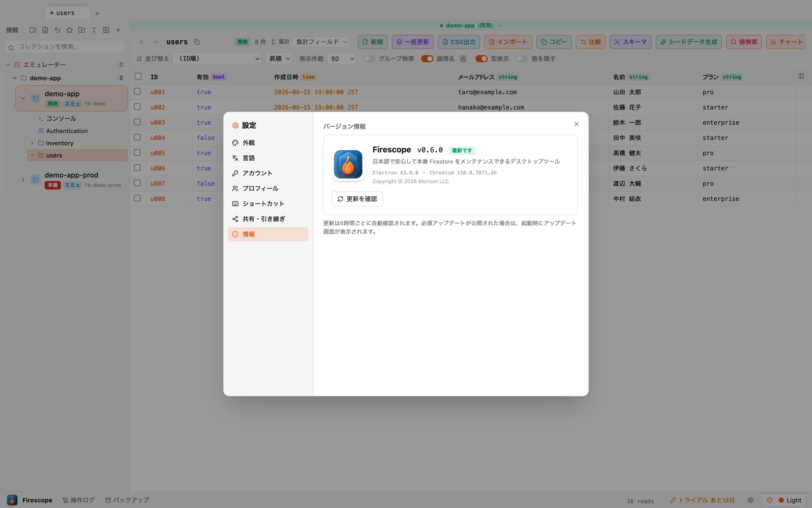Toggle the 論理名 switch off
This screenshot has width=812, height=508.
tap(427, 59)
